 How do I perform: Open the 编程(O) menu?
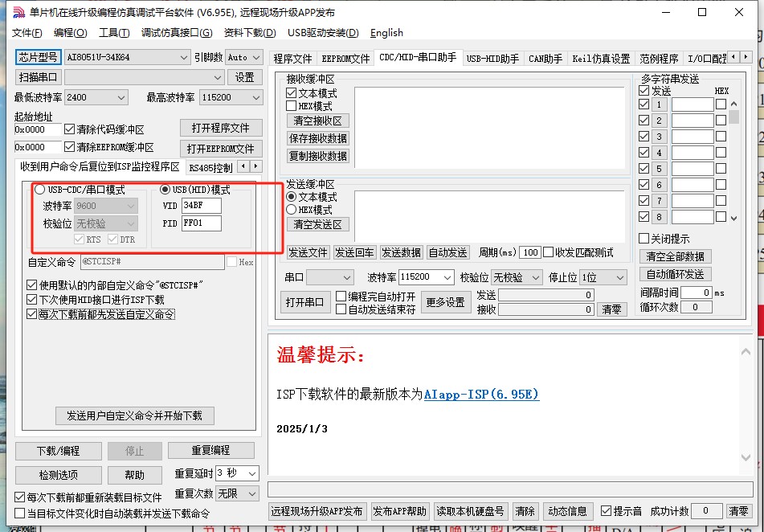(70, 33)
